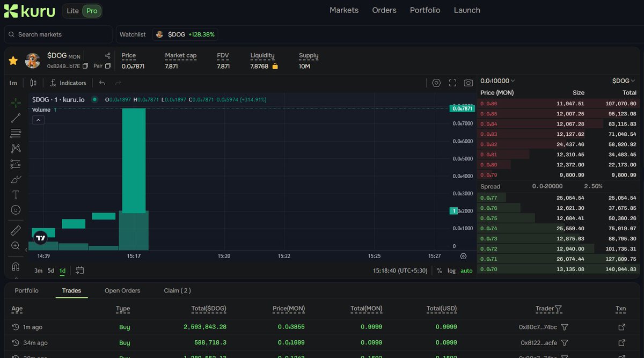Viewport: 644px width, 358px height.
Task: Share the $DOG market
Action: coord(107,55)
